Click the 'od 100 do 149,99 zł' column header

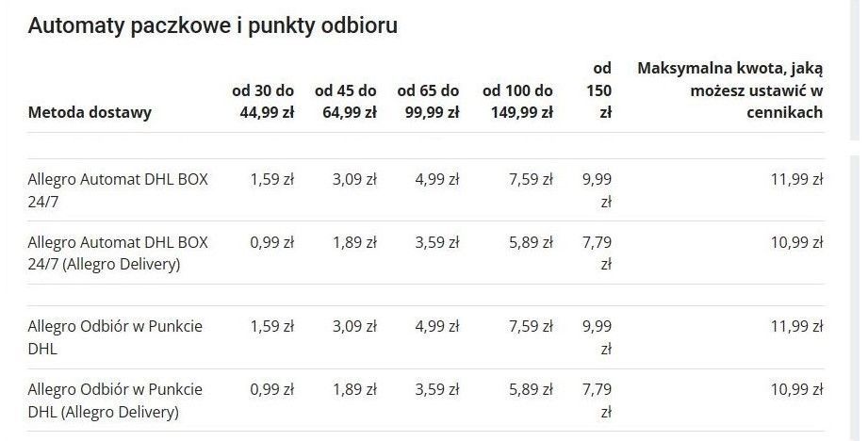[517, 101]
